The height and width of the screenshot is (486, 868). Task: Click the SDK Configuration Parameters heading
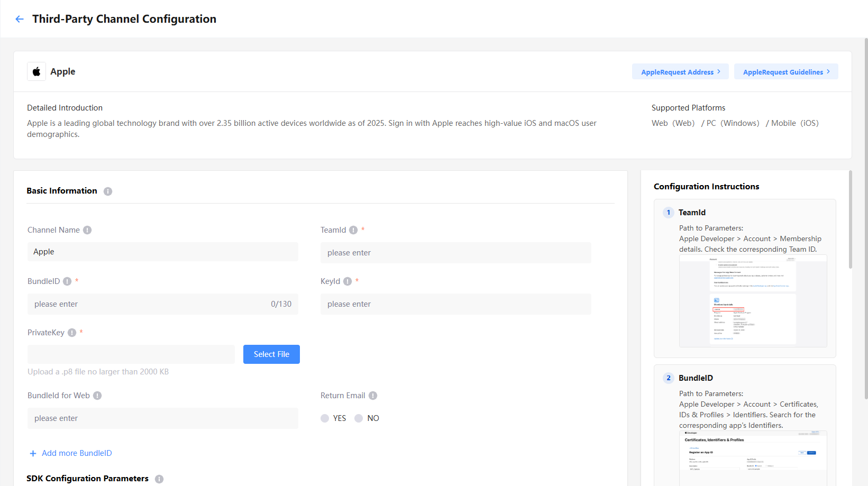pyautogui.click(x=88, y=479)
